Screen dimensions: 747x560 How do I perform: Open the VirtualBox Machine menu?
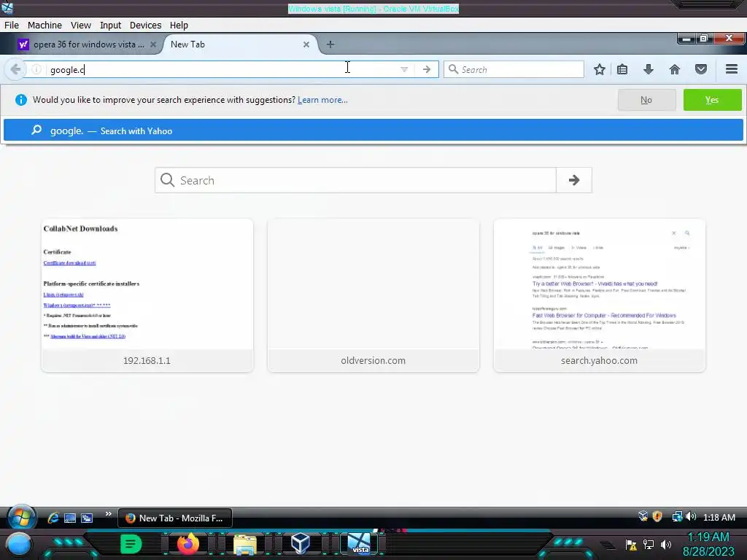coord(44,26)
